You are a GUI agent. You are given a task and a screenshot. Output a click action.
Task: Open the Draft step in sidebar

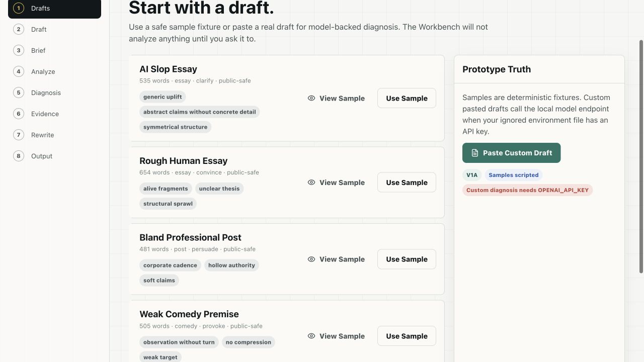54,29
